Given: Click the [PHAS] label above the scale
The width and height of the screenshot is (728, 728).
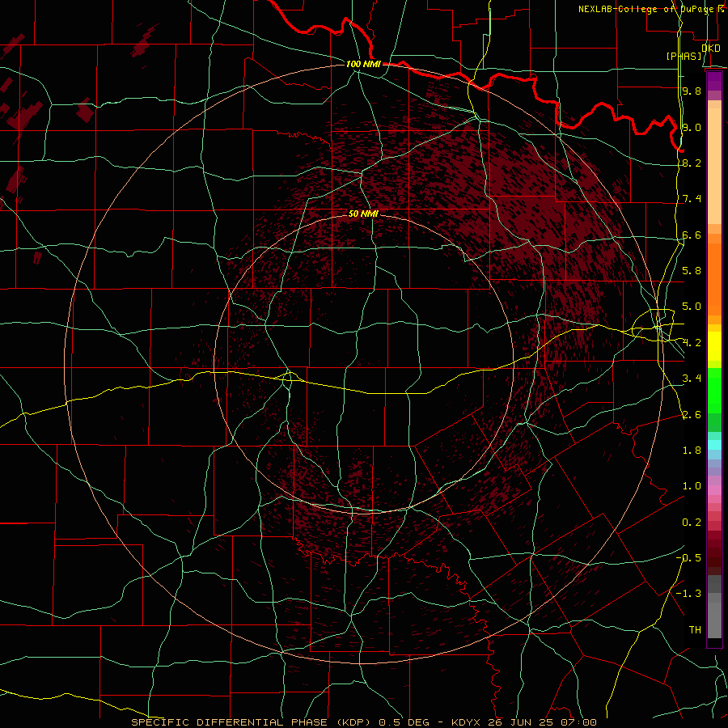Looking at the screenshot, I should coord(684,57).
